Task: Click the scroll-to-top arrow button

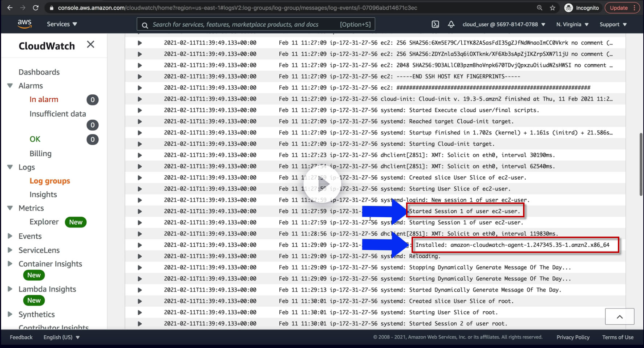Action: 620,316
